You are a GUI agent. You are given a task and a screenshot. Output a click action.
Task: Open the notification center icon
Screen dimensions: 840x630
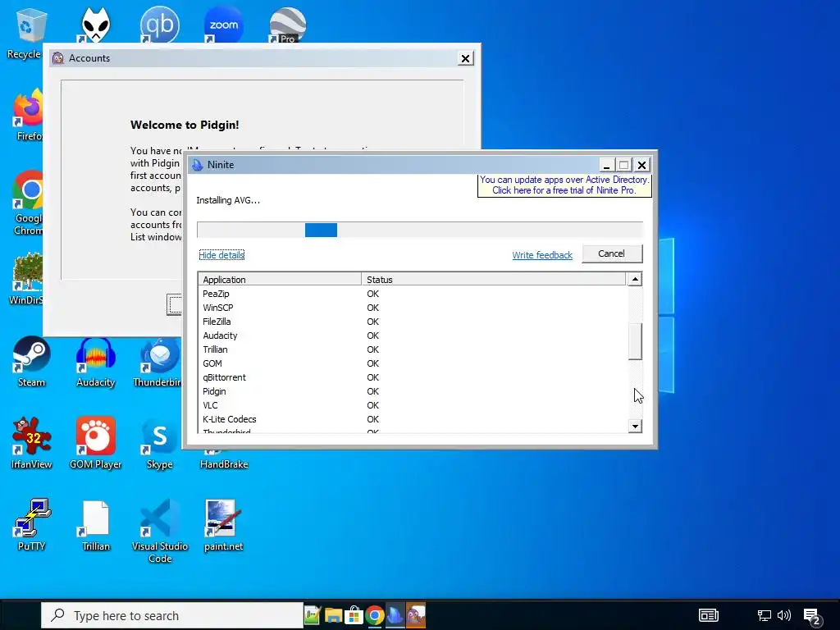tap(811, 617)
